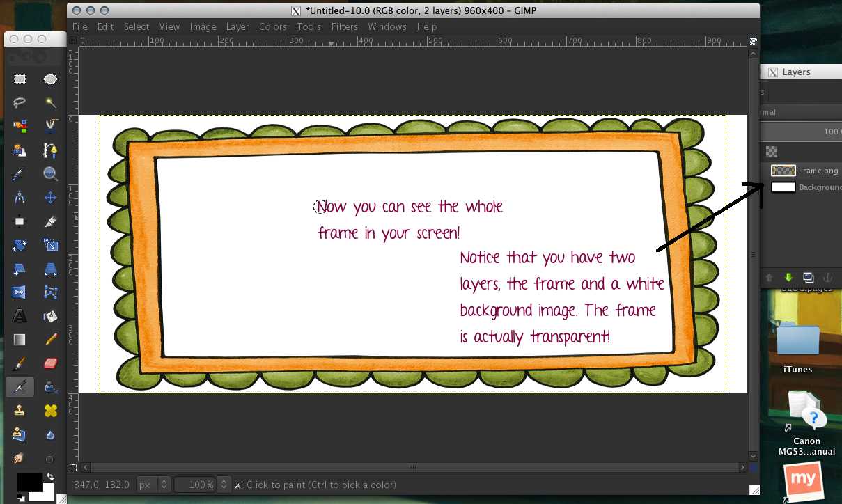The width and height of the screenshot is (842, 504).
Task: Open the px units dropdown in status bar
Action: 153,485
